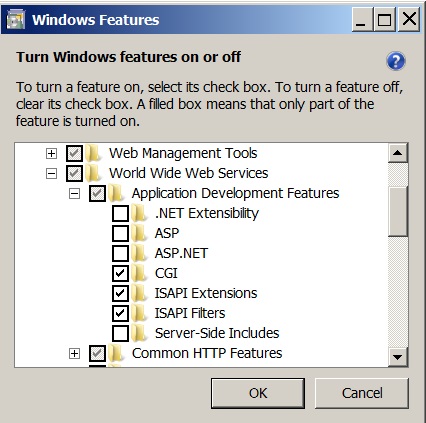Click the scrollbar down arrow
The image size is (426, 423).
398,357
